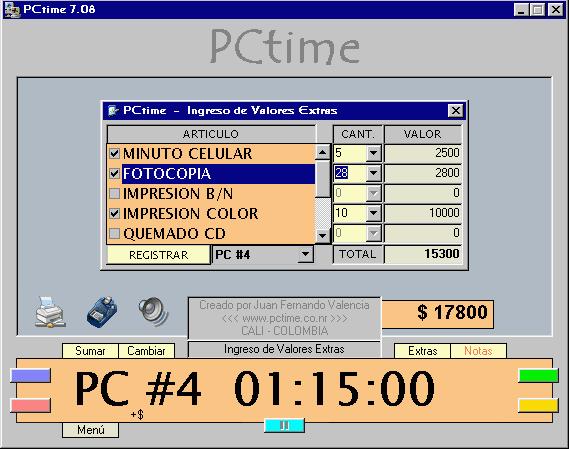Uncheck the IMPRESION COLOR checkbox
569x449 pixels.
[x=114, y=213]
